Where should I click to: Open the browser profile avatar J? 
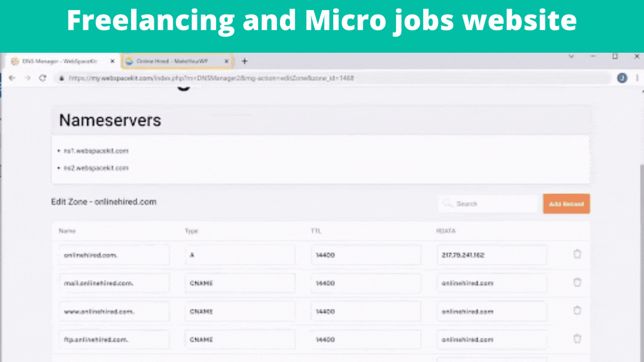(x=622, y=78)
